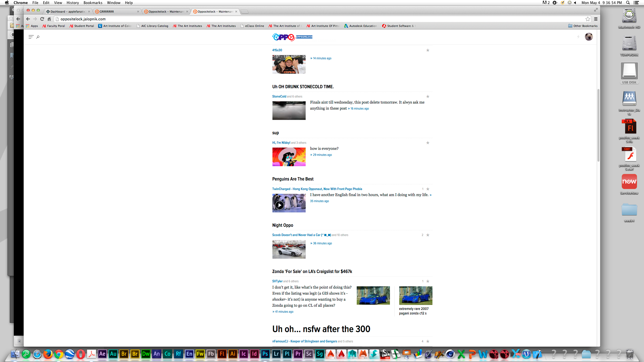Image resolution: width=644 pixels, height=362 pixels.
Task: Open the Faculty Poral bookmark
Action: 54,26
